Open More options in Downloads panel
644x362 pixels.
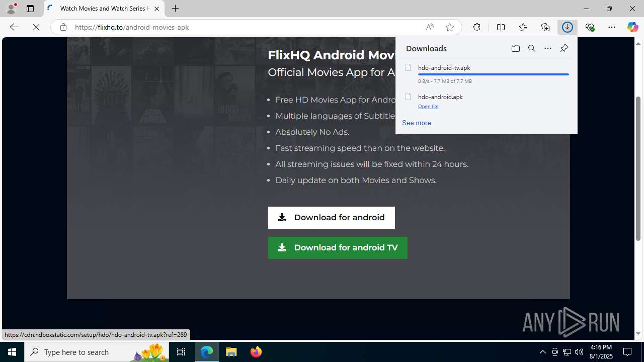tap(547, 48)
